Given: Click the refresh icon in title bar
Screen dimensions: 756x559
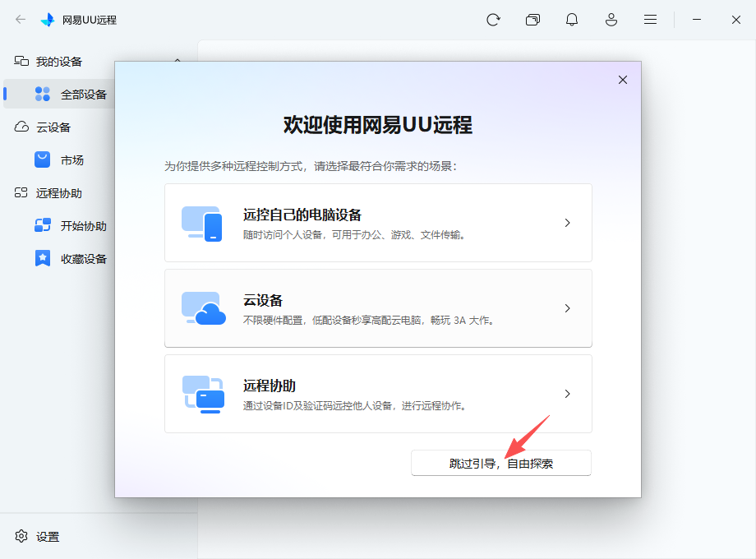Looking at the screenshot, I should pyautogui.click(x=493, y=20).
